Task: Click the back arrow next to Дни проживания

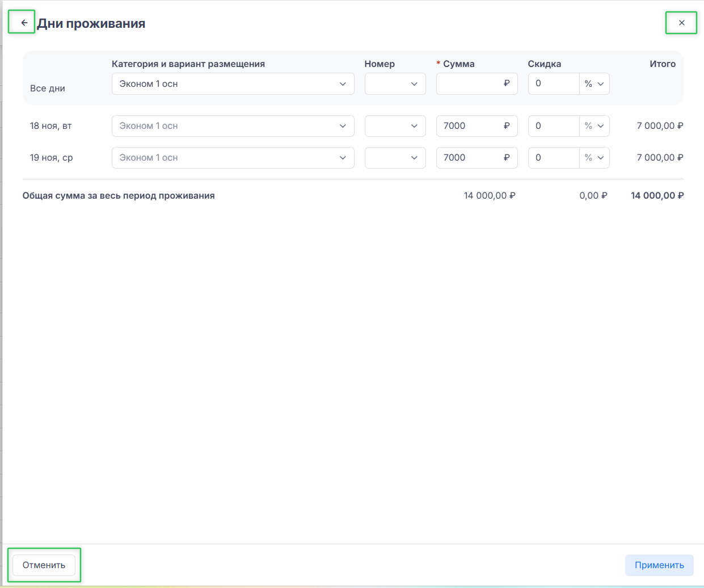Action: click(x=24, y=23)
